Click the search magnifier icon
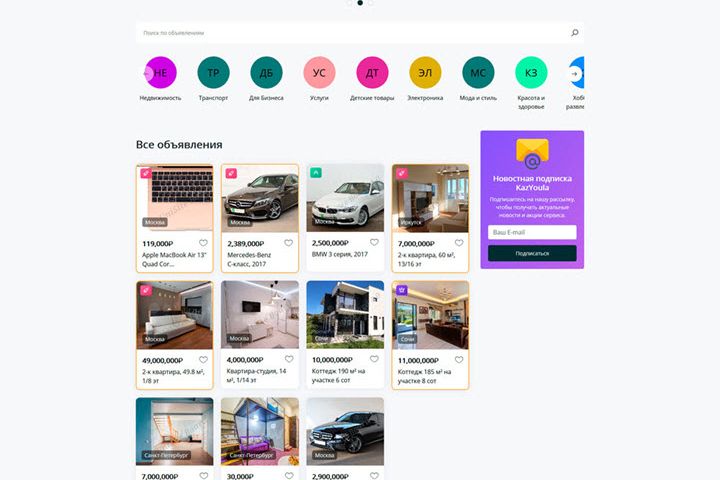Screen dimensions: 720x480 [574, 33]
